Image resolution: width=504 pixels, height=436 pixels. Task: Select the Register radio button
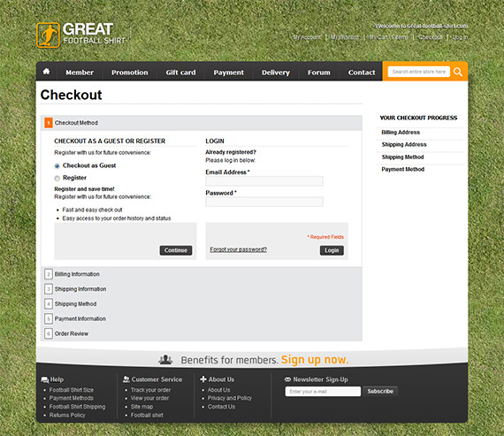57,178
